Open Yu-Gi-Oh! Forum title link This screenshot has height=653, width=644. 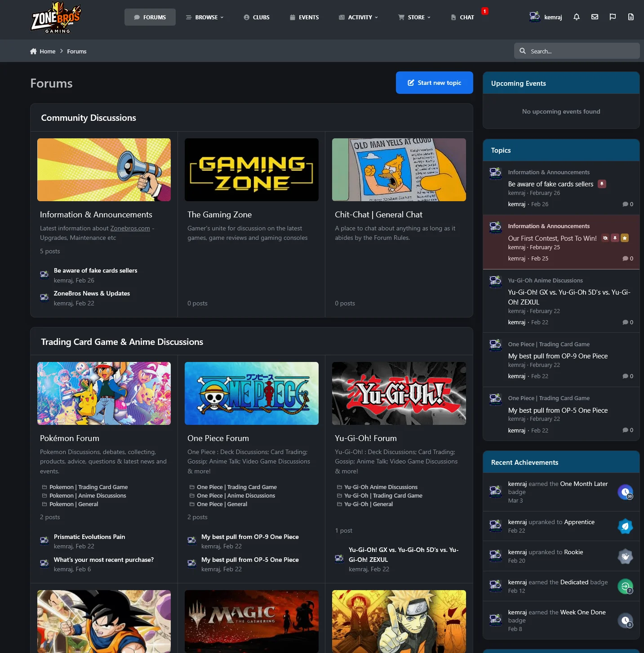point(366,438)
